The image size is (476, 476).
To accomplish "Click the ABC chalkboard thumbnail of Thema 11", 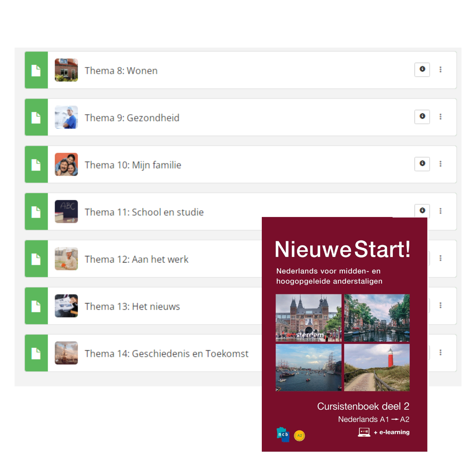I will [66, 212].
